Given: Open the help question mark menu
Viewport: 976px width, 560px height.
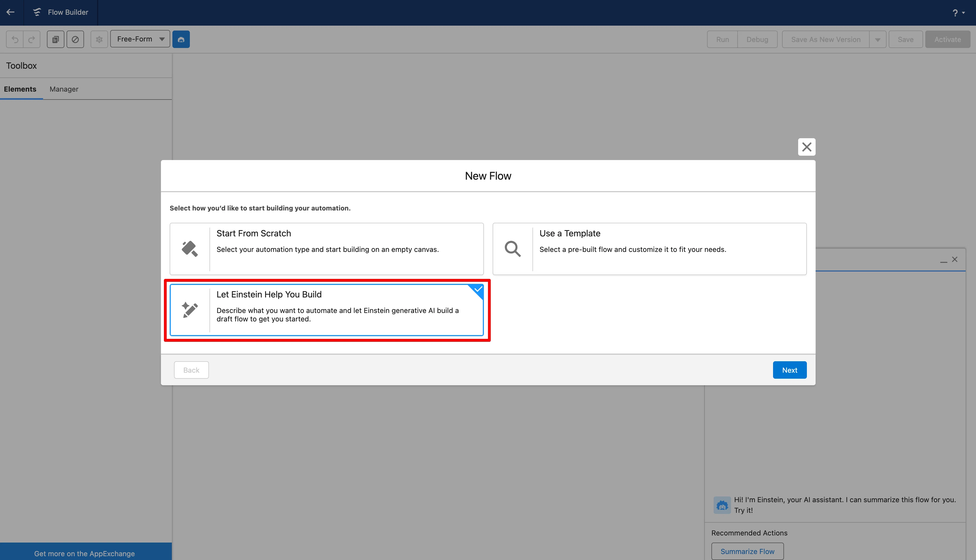Looking at the screenshot, I should tap(958, 13).
